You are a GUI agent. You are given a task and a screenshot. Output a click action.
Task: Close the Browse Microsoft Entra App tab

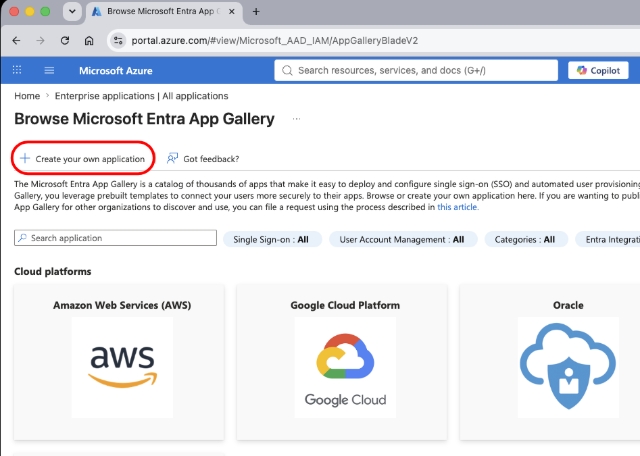coord(231,11)
